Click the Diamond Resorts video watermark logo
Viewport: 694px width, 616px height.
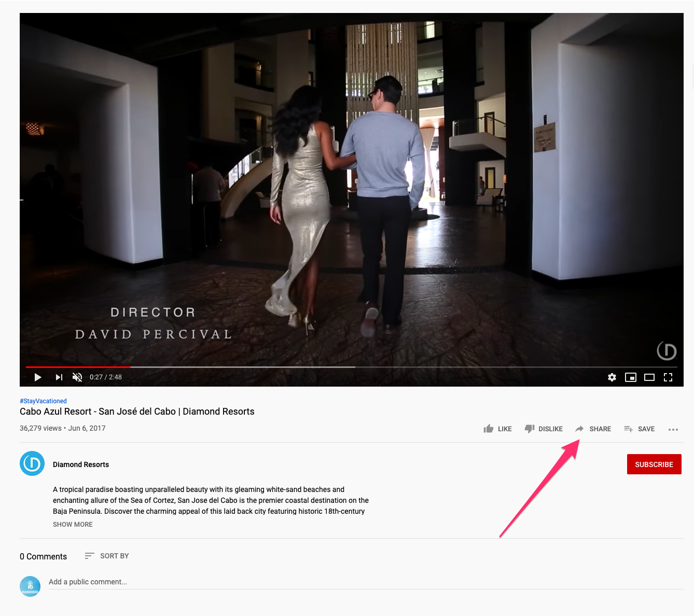667,351
